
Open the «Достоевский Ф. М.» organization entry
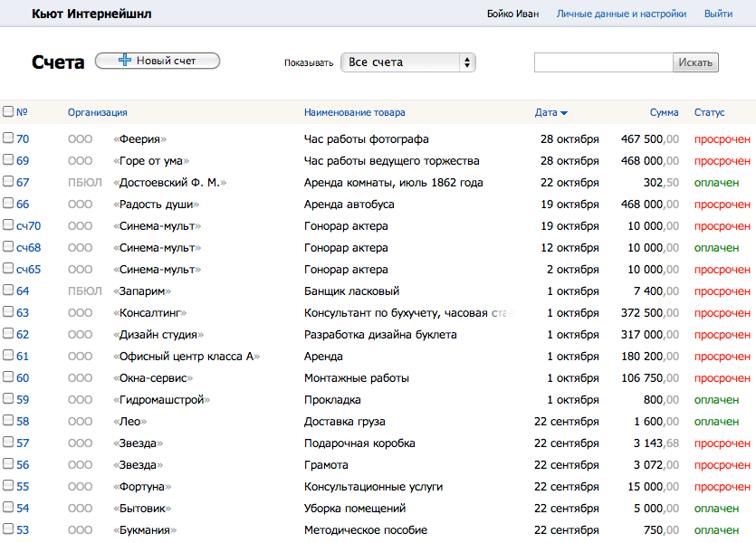pyautogui.click(x=169, y=183)
